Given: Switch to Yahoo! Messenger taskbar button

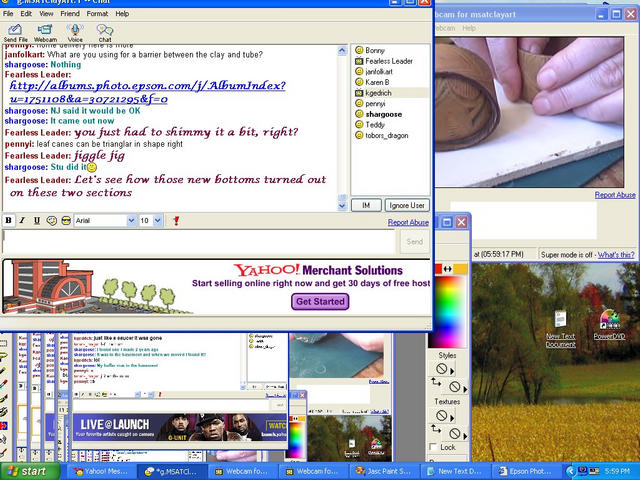Looking at the screenshot, I should tap(100, 471).
